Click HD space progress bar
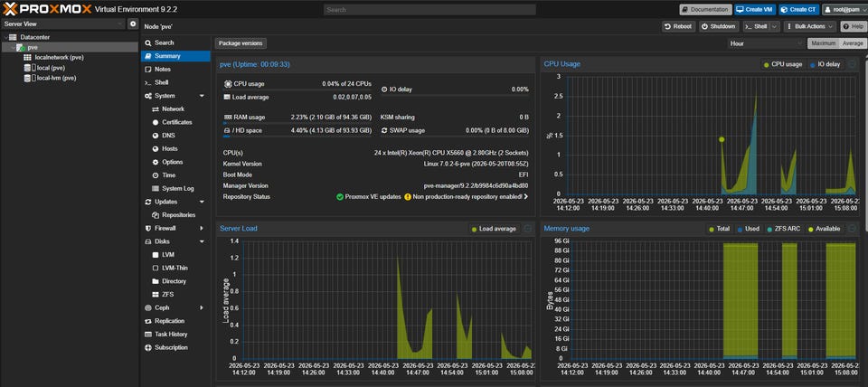Image resolution: width=868 pixels, height=387 pixels. click(297, 137)
